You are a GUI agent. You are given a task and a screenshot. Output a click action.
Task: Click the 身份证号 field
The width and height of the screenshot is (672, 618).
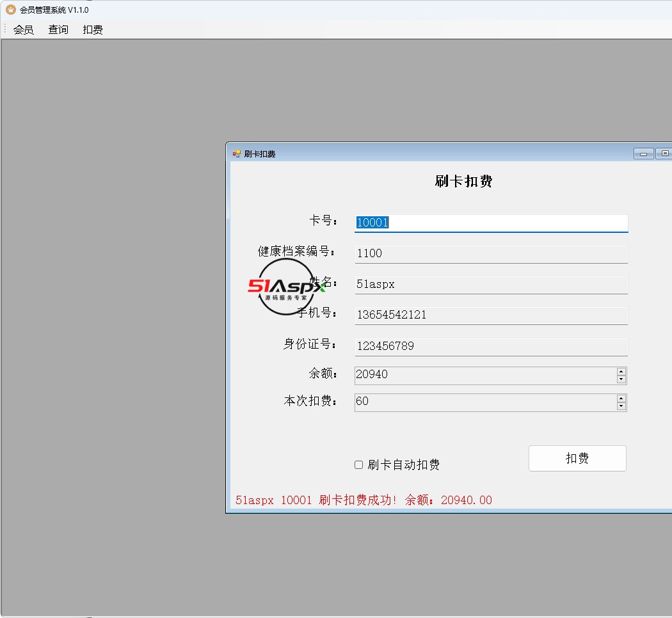pos(491,347)
